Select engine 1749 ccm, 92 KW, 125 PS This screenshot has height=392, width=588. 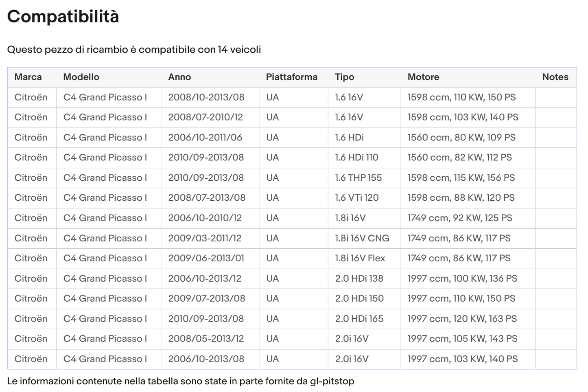pos(460,218)
